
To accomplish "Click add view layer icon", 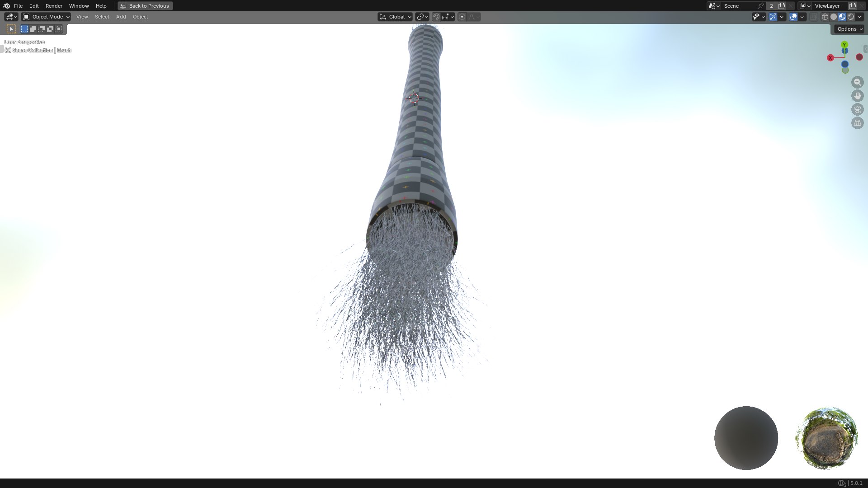I will (x=853, y=6).
